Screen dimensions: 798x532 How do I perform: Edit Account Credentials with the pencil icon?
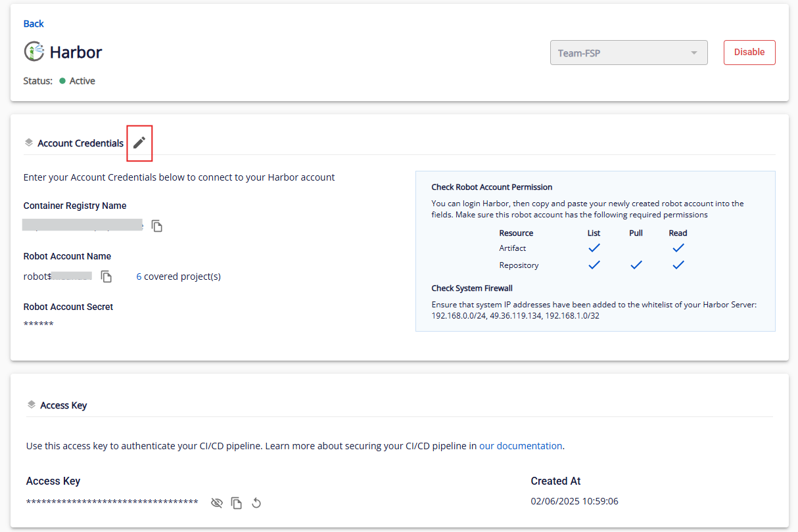point(139,143)
